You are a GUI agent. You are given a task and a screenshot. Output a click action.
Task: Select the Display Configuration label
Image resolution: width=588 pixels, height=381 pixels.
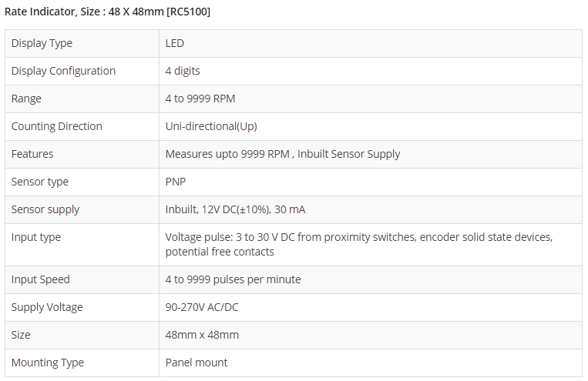(x=63, y=71)
